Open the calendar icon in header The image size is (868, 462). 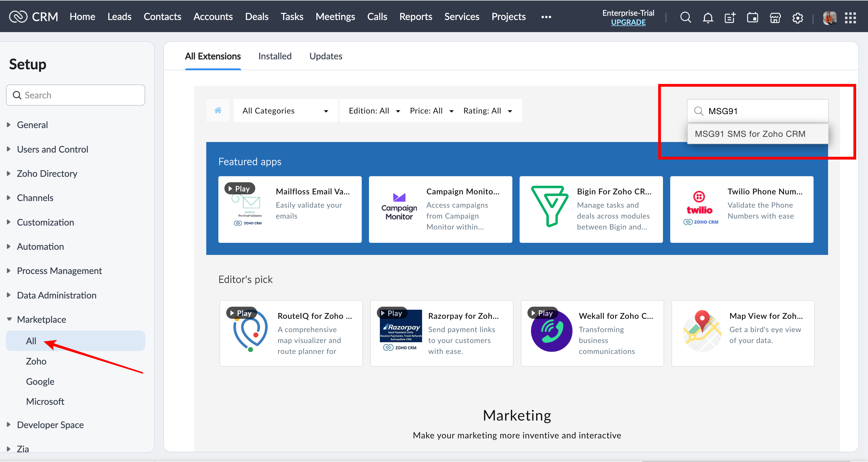tap(752, 17)
